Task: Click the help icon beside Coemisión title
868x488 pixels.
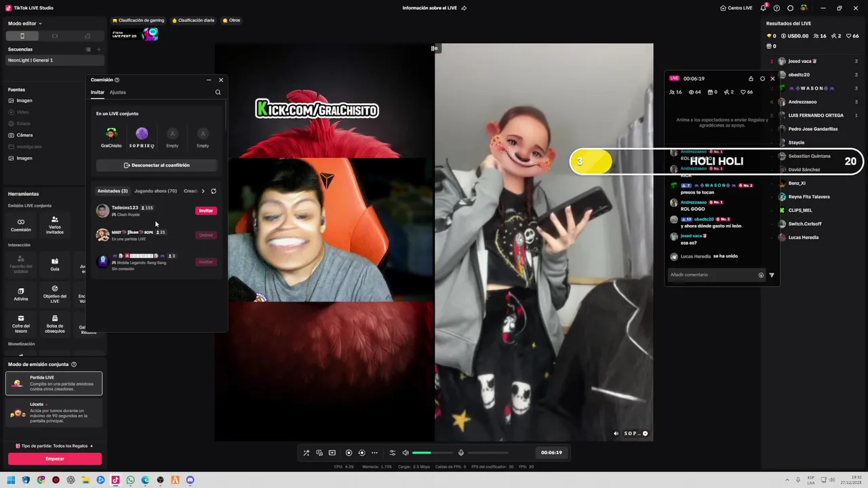Action: 117,80
